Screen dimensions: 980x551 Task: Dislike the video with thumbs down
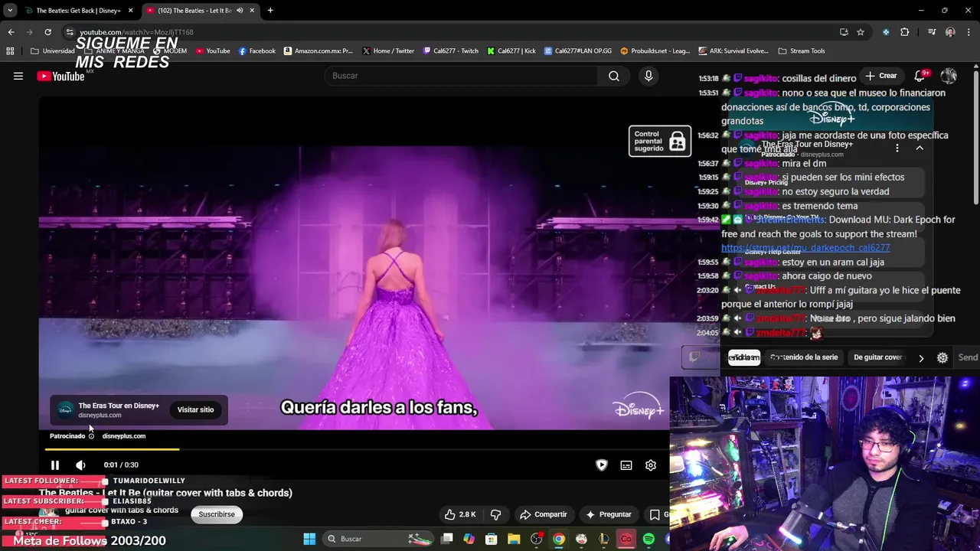pyautogui.click(x=495, y=514)
